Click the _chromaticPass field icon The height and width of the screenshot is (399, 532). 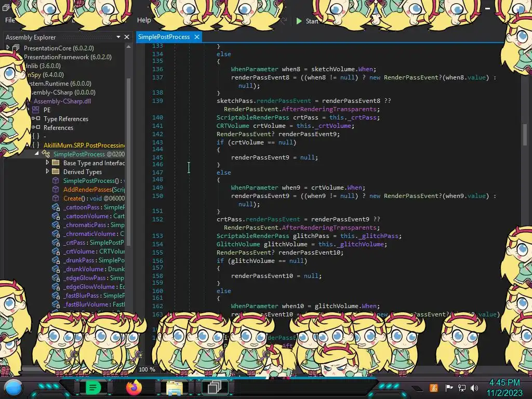point(56,224)
